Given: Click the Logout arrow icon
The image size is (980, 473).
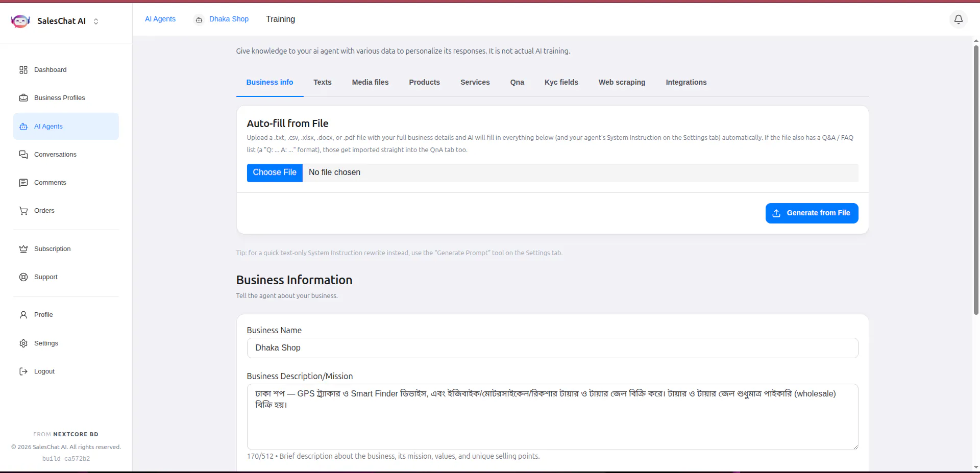Looking at the screenshot, I should (23, 371).
